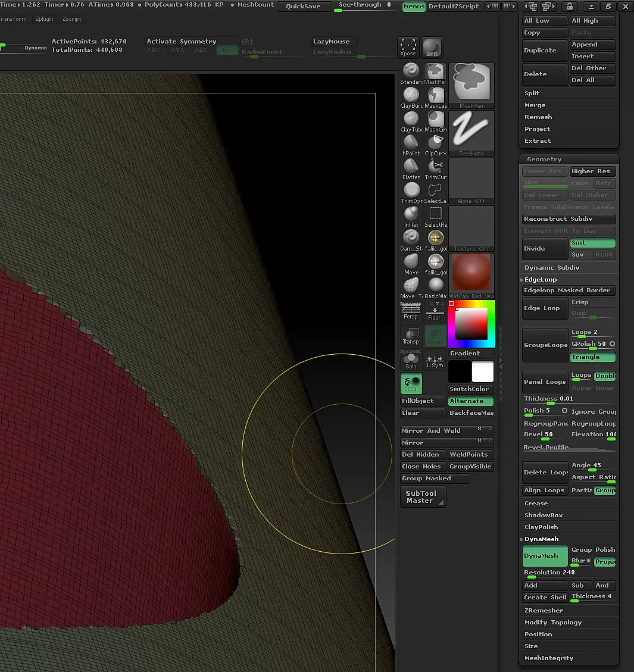
Task: Pick the Inflat brush
Action: click(411, 214)
